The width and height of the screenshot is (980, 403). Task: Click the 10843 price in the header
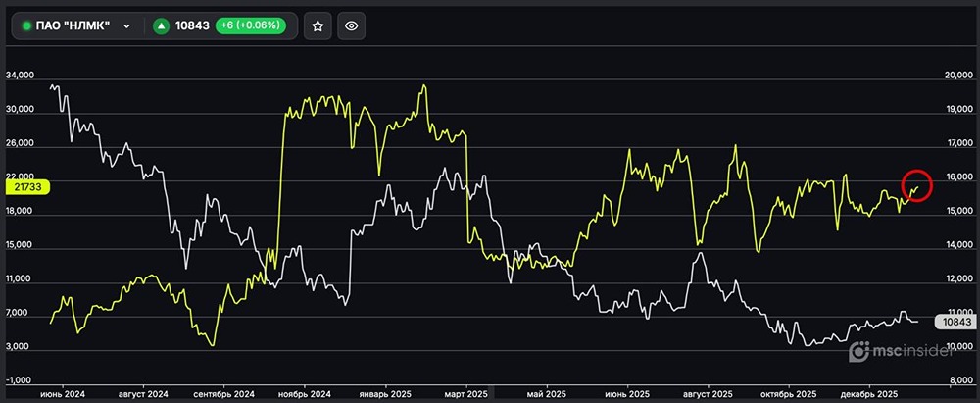point(192,26)
